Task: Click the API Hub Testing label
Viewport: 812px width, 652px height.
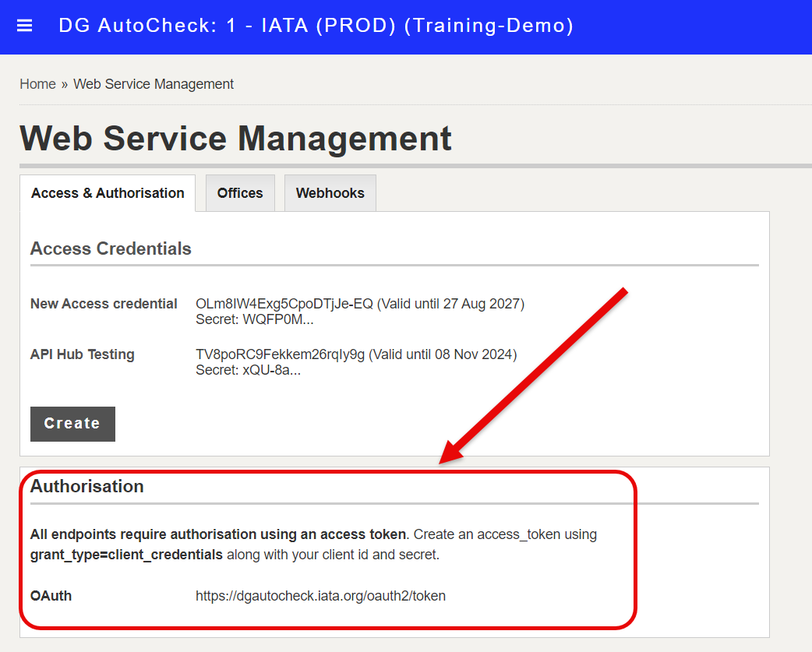Action: coord(83,354)
